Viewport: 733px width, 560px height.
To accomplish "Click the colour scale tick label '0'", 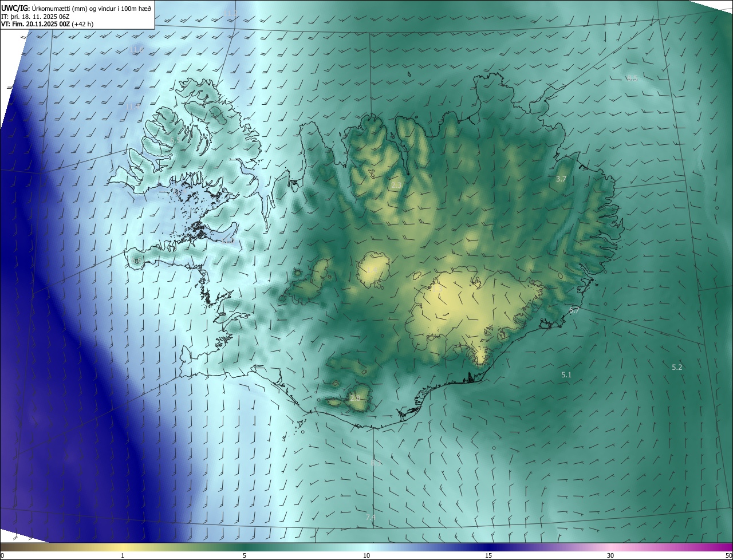I will click(x=2, y=555).
